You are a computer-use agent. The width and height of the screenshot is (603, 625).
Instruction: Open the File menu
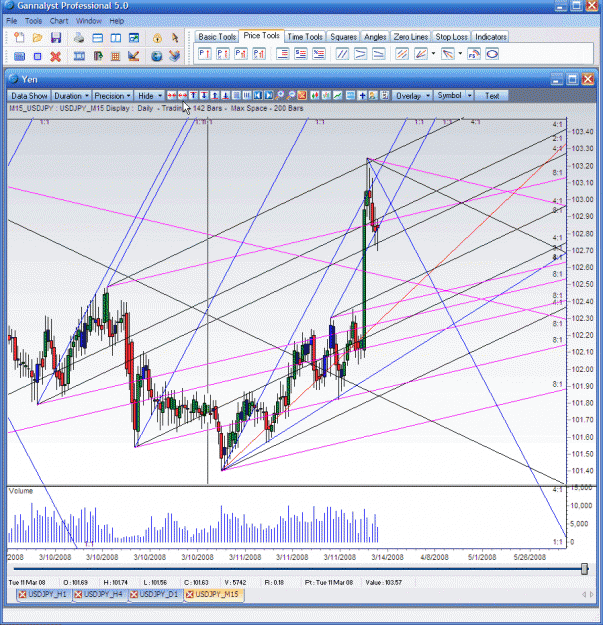(12, 21)
